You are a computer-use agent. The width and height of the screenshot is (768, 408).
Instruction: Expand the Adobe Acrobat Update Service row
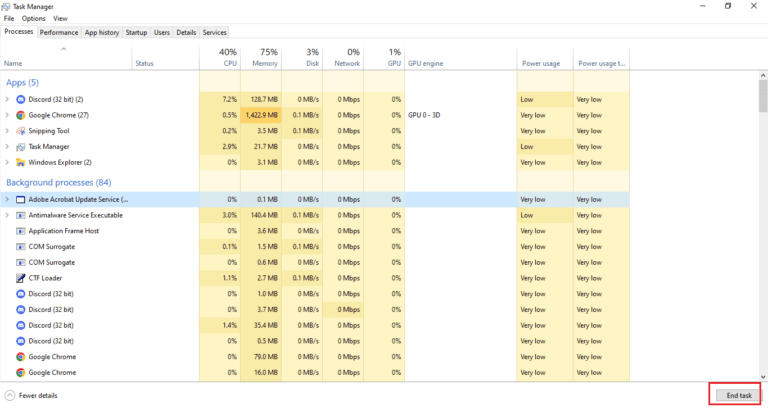pos(7,199)
